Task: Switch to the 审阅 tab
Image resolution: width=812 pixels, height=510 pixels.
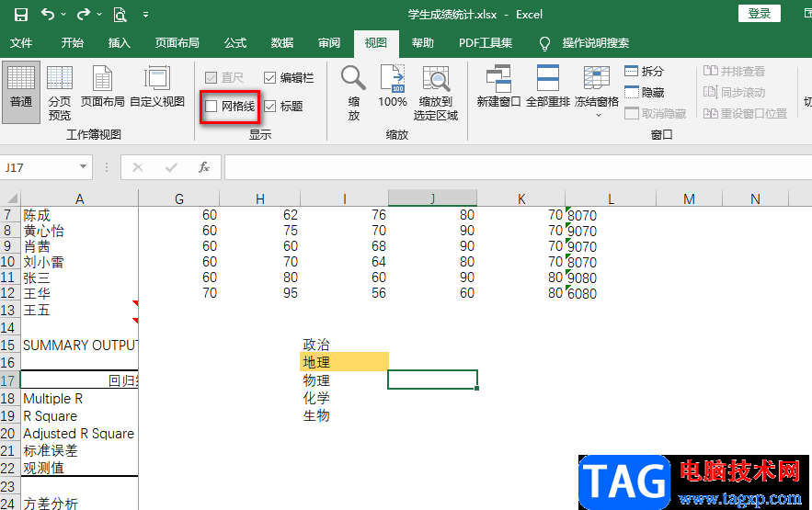Action: click(329, 43)
